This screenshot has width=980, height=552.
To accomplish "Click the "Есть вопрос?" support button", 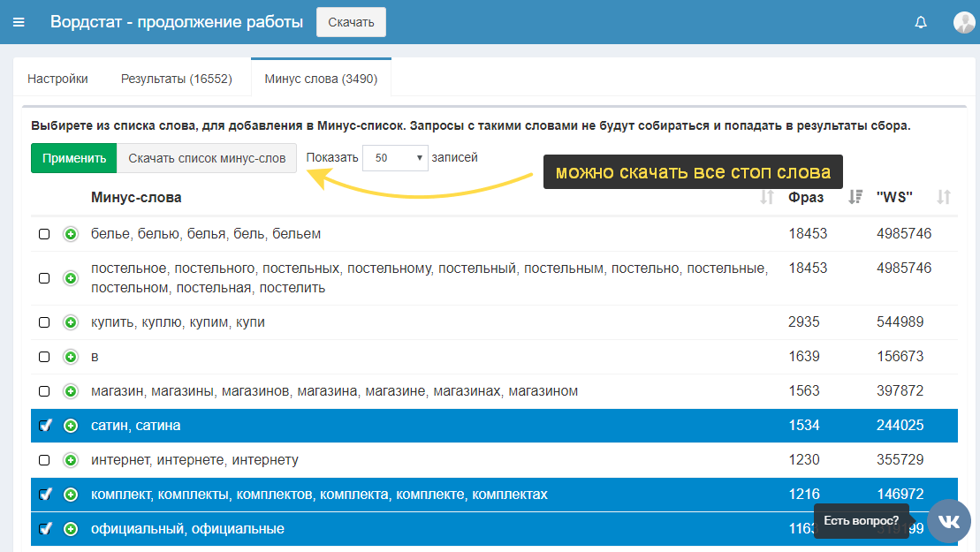I will pos(862,521).
